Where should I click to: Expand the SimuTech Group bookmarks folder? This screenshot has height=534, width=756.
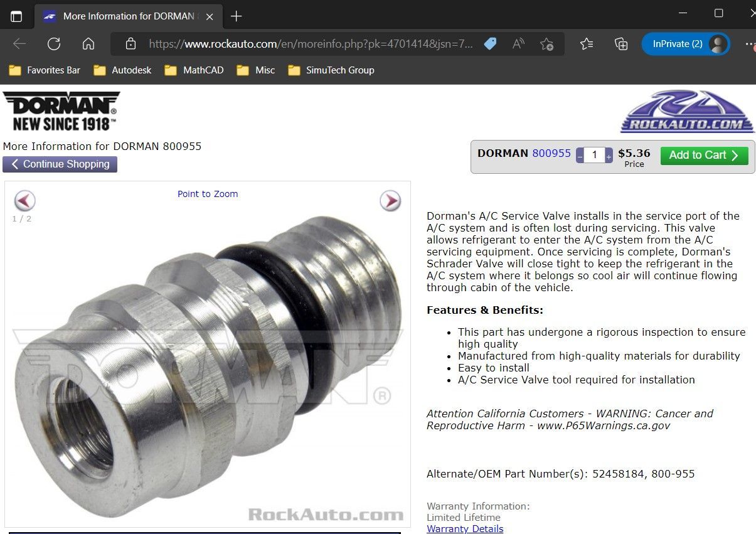tap(331, 70)
